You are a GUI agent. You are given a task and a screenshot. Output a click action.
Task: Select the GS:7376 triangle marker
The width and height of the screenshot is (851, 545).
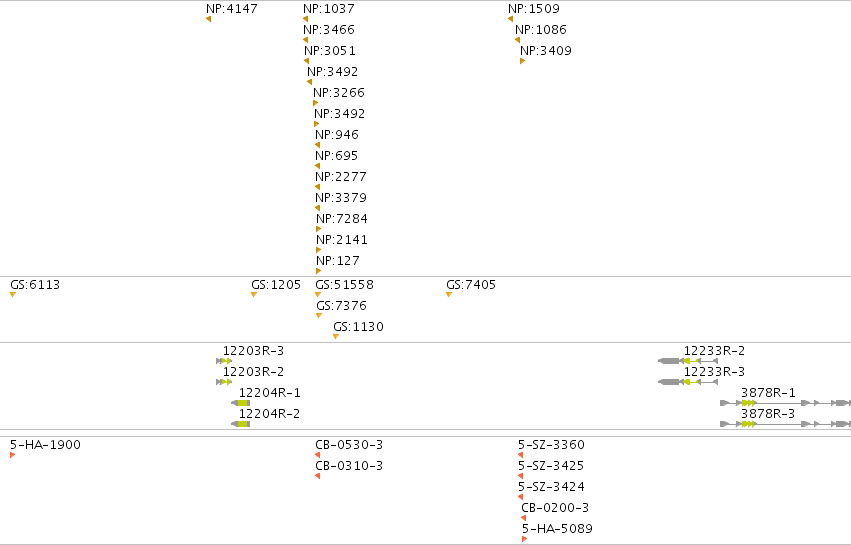(319, 316)
